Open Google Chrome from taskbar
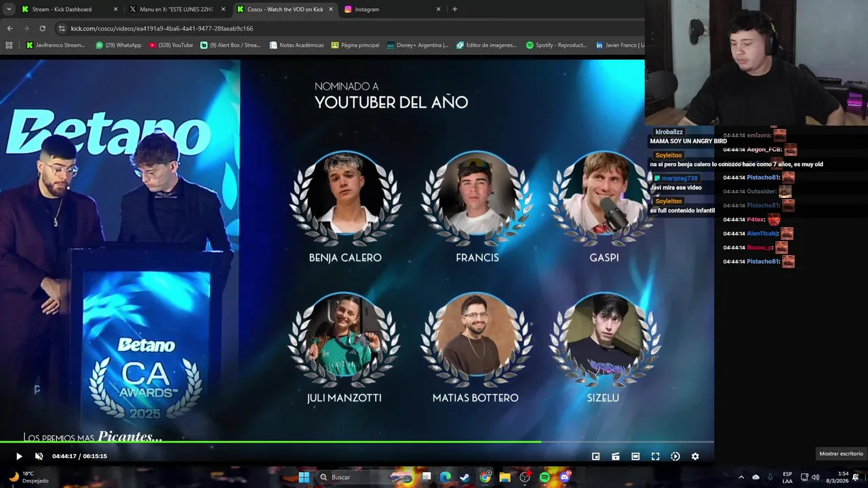 (x=485, y=477)
